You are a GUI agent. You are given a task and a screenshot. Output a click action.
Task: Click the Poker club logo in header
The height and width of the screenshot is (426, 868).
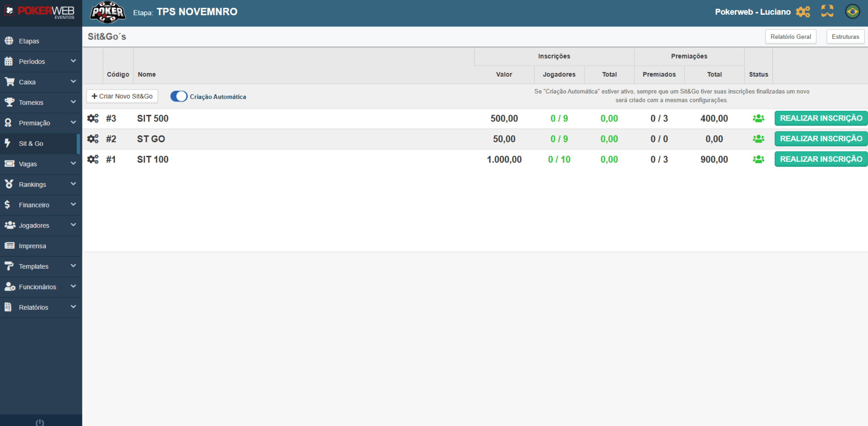click(108, 12)
